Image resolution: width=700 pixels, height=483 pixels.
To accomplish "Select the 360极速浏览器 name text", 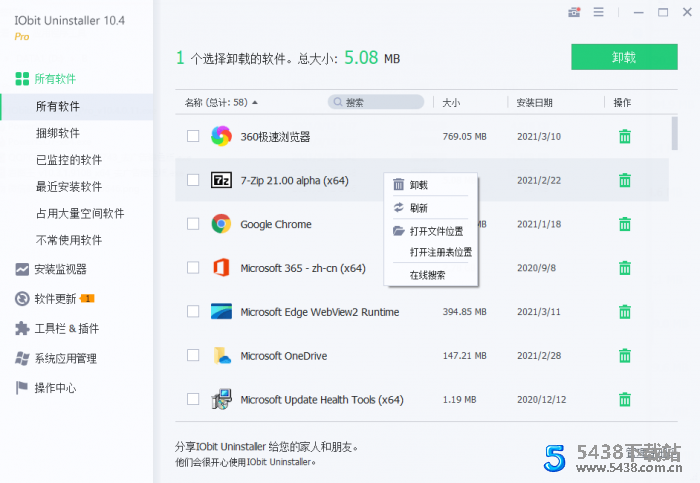I will tap(275, 137).
